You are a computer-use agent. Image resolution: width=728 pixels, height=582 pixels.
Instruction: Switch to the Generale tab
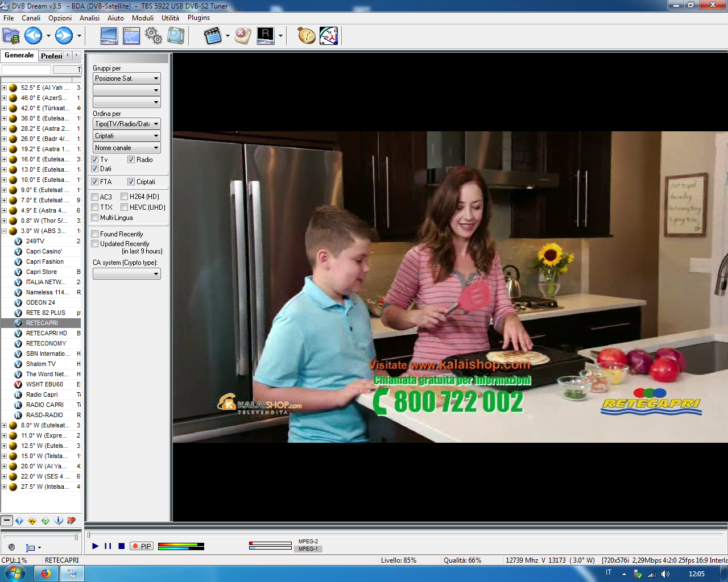pyautogui.click(x=19, y=55)
